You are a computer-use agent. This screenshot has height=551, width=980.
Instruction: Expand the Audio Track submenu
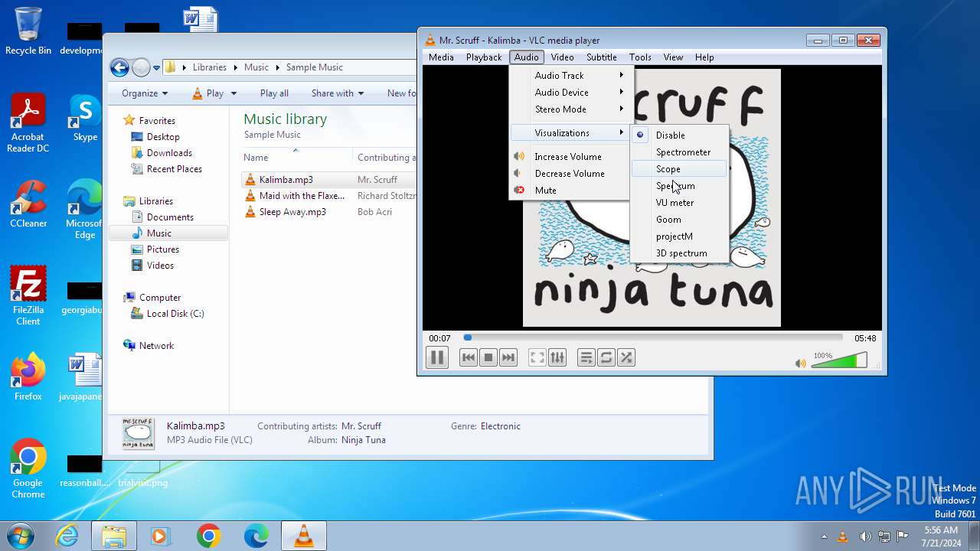[570, 76]
